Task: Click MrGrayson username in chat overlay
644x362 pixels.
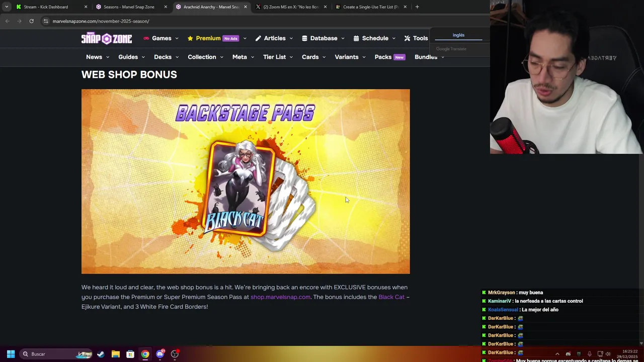Action: (501, 293)
